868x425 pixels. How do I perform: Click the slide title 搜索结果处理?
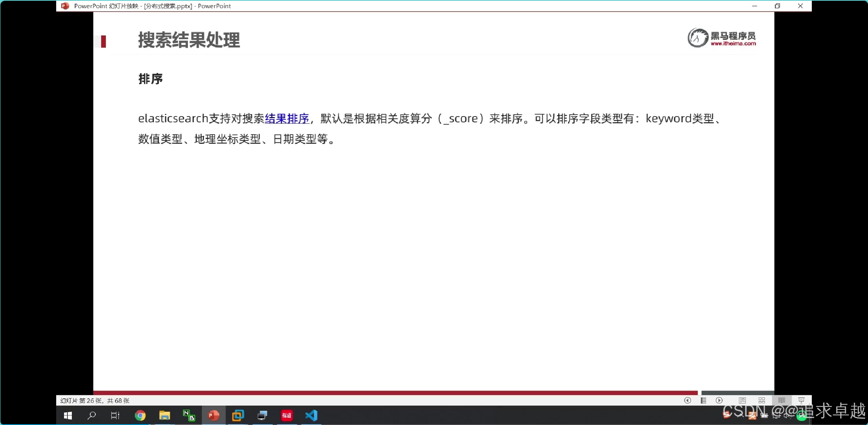point(189,40)
